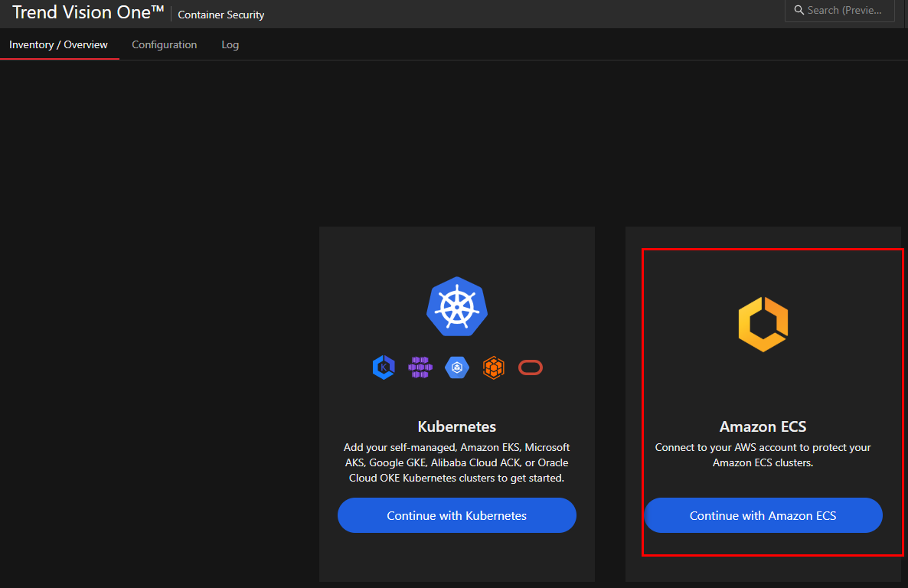Open the Inventory / Overview tab

pyautogui.click(x=58, y=45)
